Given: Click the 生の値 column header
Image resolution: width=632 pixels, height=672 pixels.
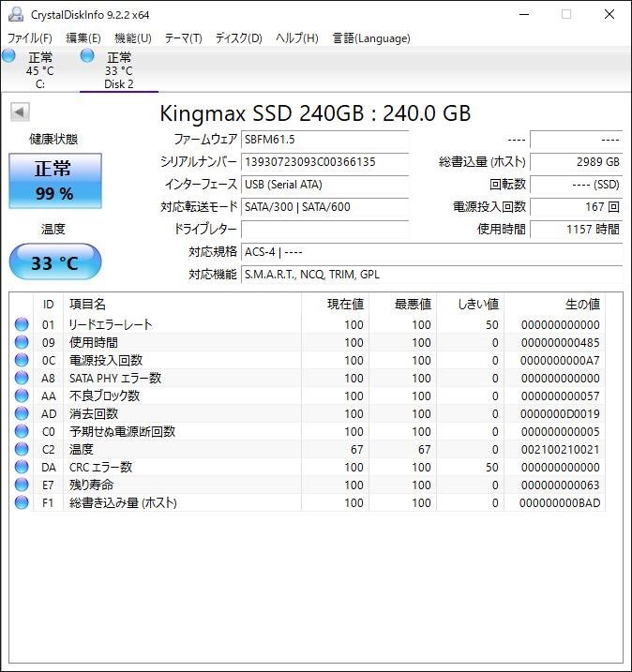Looking at the screenshot, I should click(555, 305).
